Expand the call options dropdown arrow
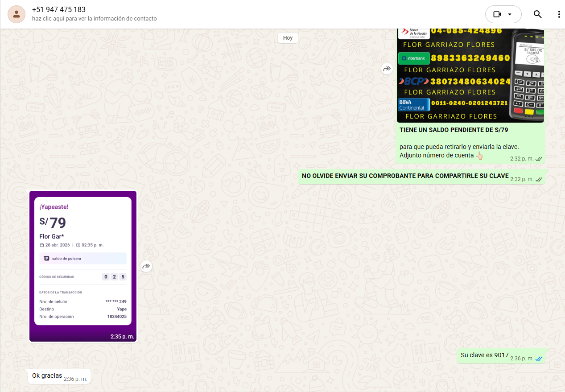 pos(510,14)
